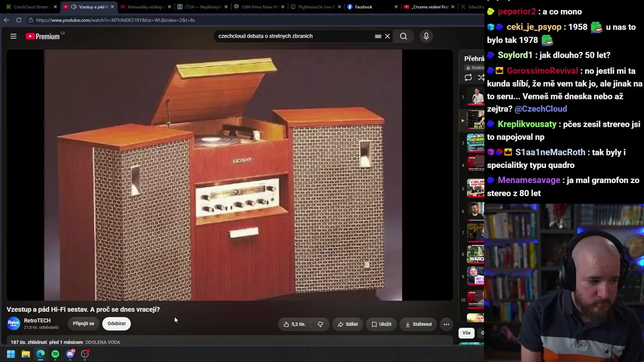Save the video with Uložit
Viewport: 644px width, 362px height.
pos(381,324)
